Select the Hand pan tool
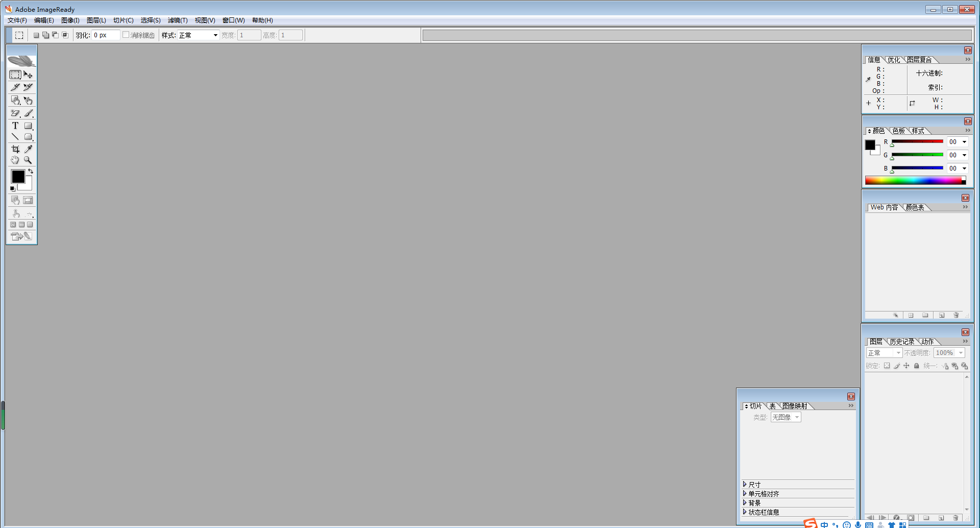 [x=15, y=160]
